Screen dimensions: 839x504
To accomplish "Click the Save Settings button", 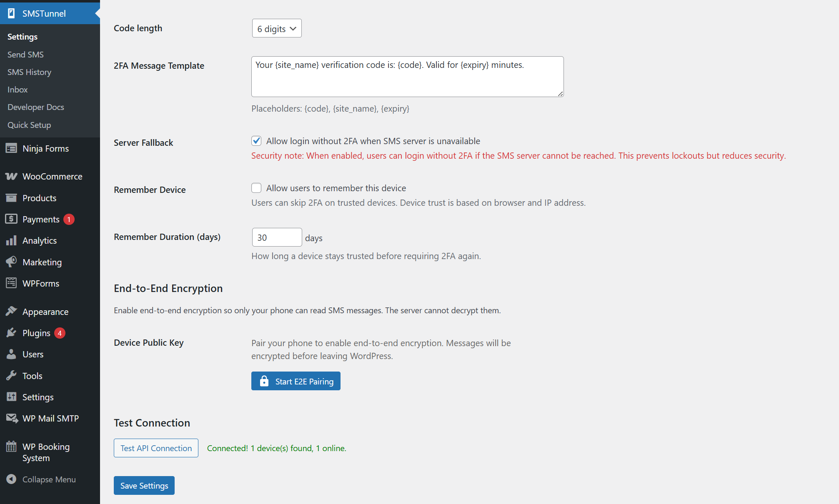I will point(144,485).
